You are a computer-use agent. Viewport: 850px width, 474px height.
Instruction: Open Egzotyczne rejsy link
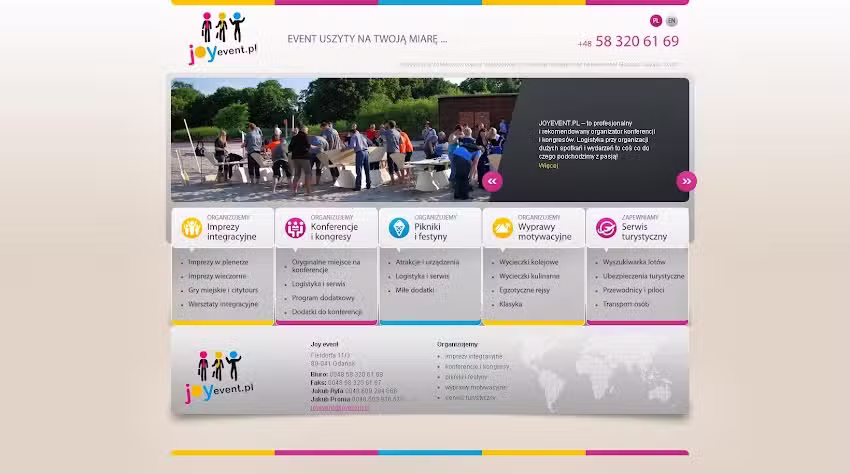click(x=524, y=290)
